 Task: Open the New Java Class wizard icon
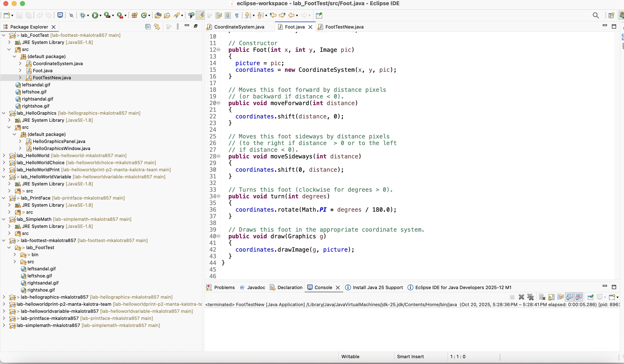click(x=144, y=16)
